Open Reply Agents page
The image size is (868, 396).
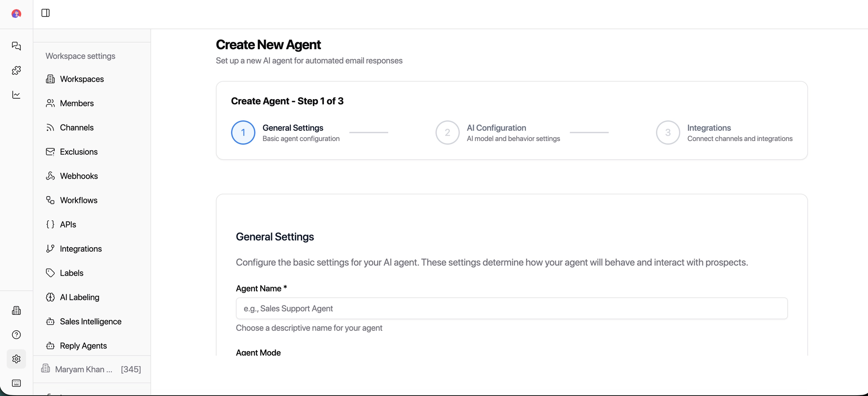[83, 346]
